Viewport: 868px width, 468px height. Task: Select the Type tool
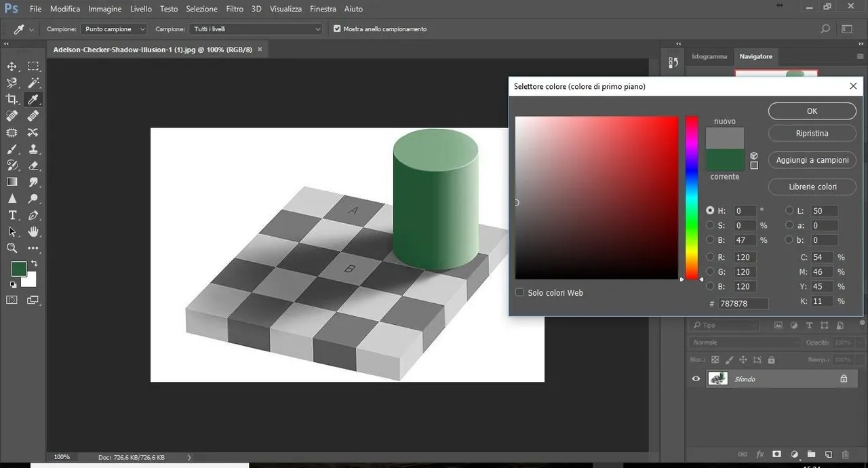(x=12, y=215)
